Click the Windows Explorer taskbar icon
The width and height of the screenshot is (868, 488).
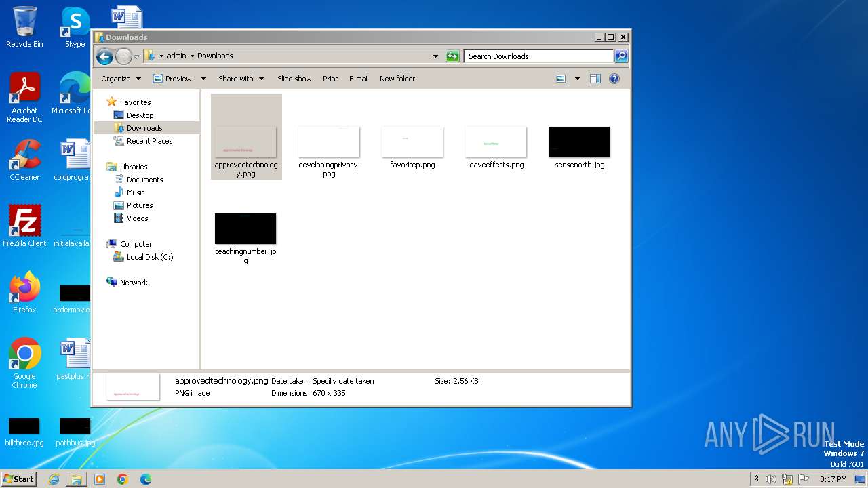(77, 479)
